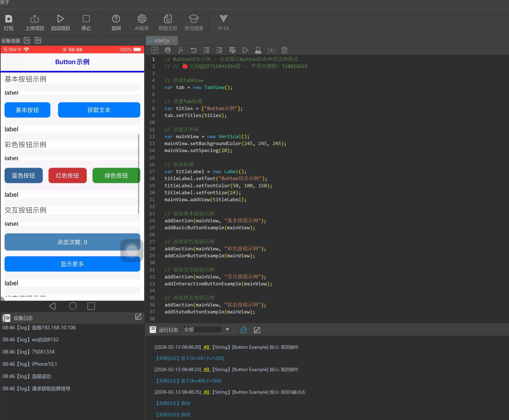Image resolution: width=509 pixels, height=420 pixels.
Task: Pop out the 设备日志 panel
Action: click(138, 317)
